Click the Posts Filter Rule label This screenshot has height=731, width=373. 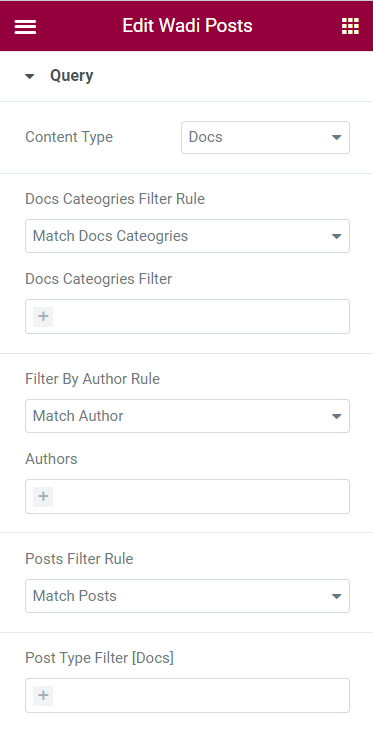tap(79, 559)
